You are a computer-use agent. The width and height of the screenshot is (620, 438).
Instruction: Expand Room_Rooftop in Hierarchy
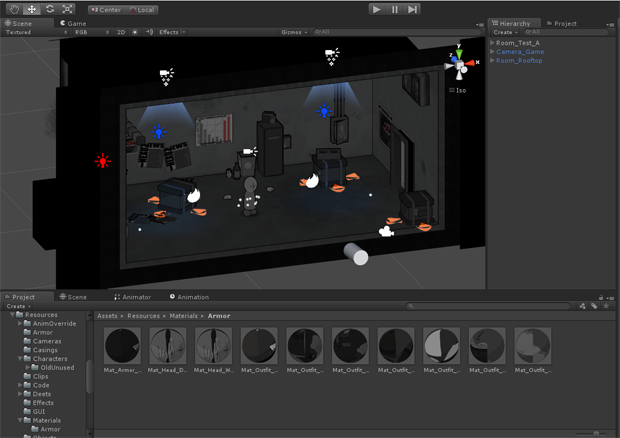tap(492, 60)
